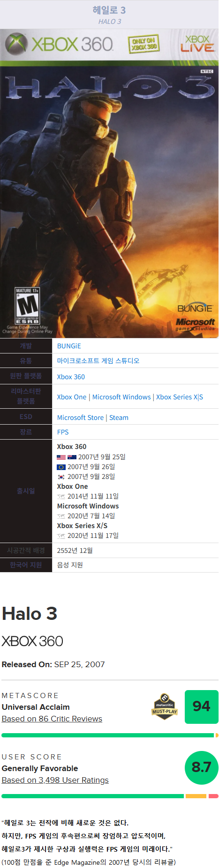This screenshot has height=868, width=219.
Task: Follow the FPS genre link
Action: (x=63, y=432)
